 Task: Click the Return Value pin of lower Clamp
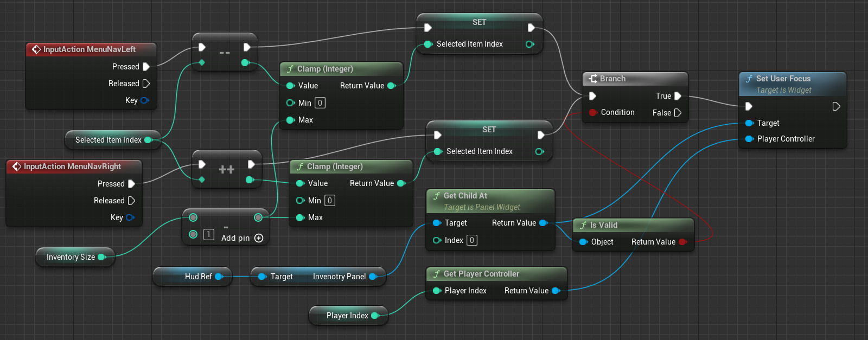(401, 183)
